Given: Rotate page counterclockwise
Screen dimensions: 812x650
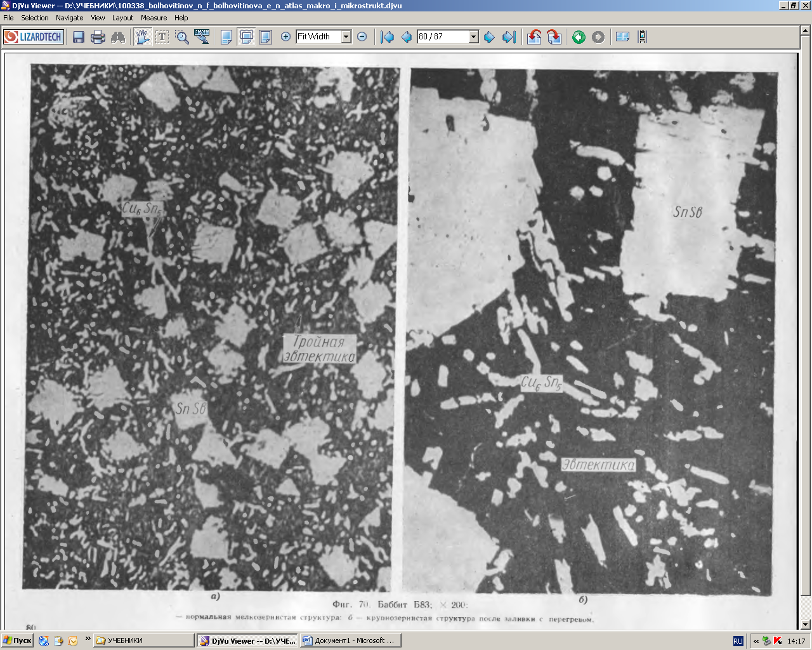Looking at the screenshot, I should (x=534, y=37).
